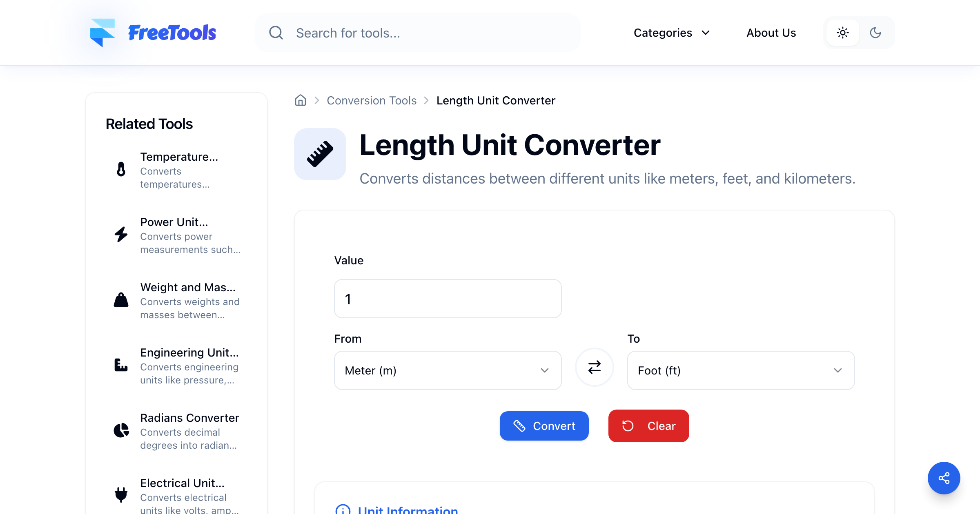Open the Power Unit... related tool
Image resolution: width=980 pixels, height=514 pixels.
click(x=177, y=235)
